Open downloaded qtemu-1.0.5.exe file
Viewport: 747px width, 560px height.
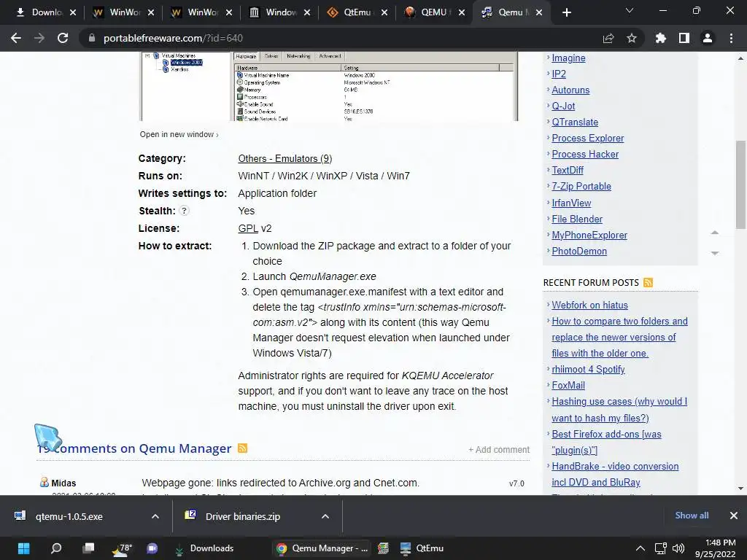[x=69, y=516]
